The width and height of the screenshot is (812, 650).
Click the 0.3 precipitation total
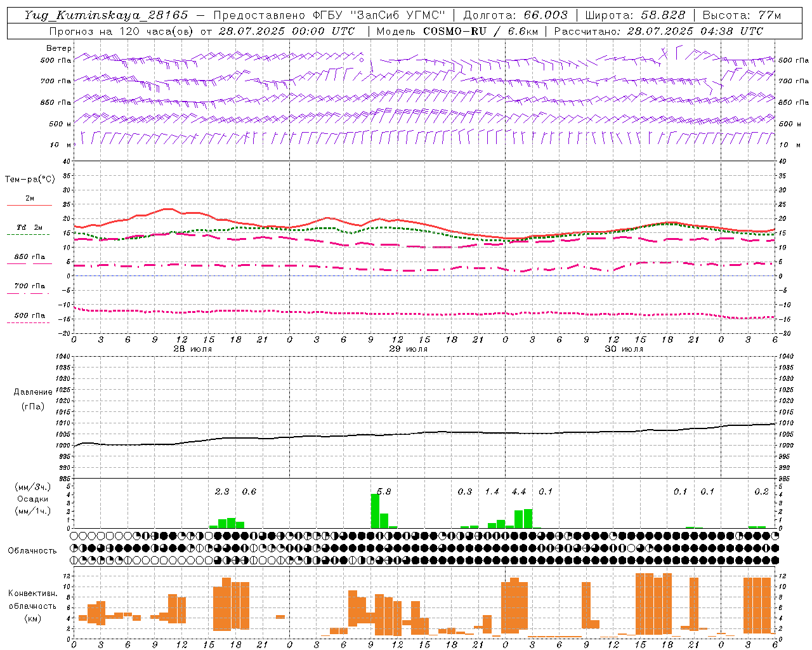pyautogui.click(x=465, y=491)
